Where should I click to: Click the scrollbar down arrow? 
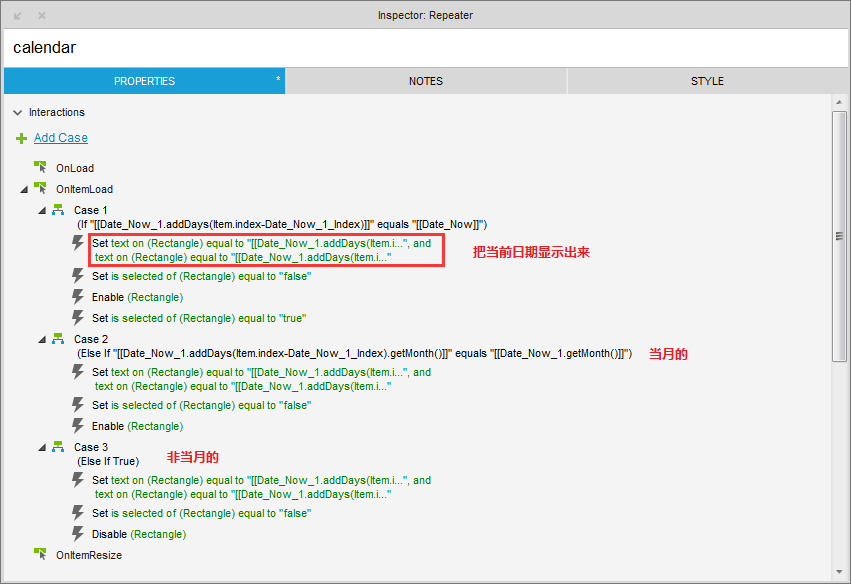tap(839, 572)
